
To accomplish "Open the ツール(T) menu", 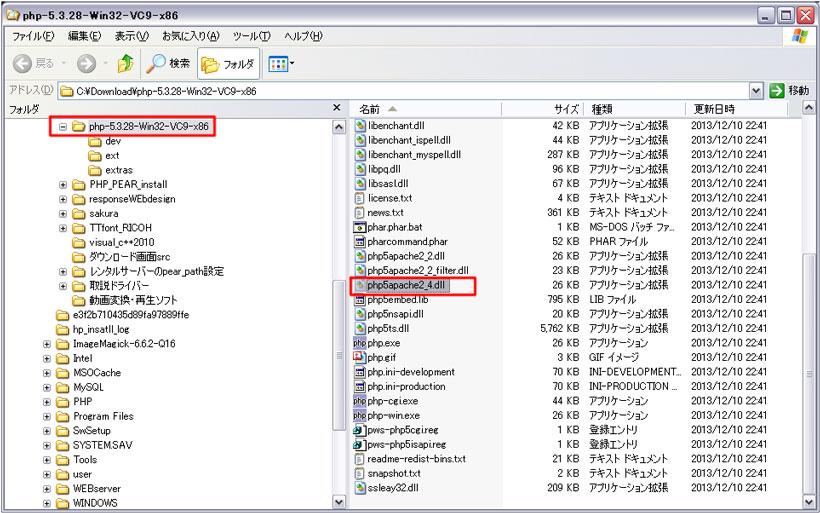I will click(252, 36).
